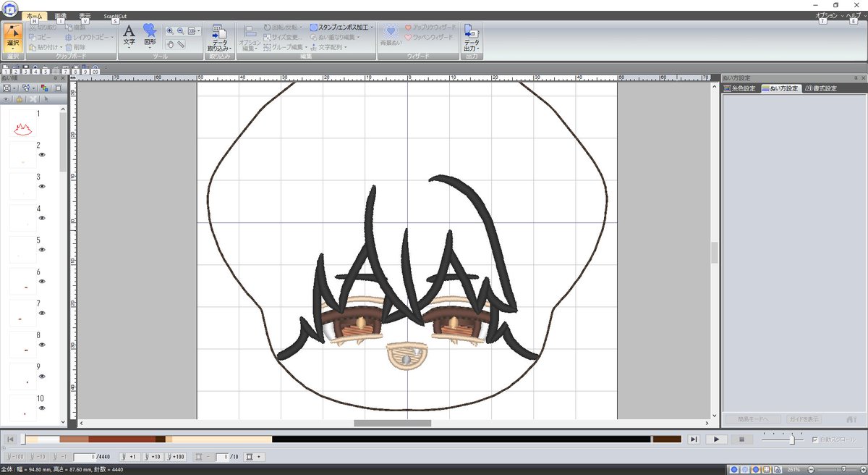Switch to ぬい方設定 sewing settings tab

(780, 88)
